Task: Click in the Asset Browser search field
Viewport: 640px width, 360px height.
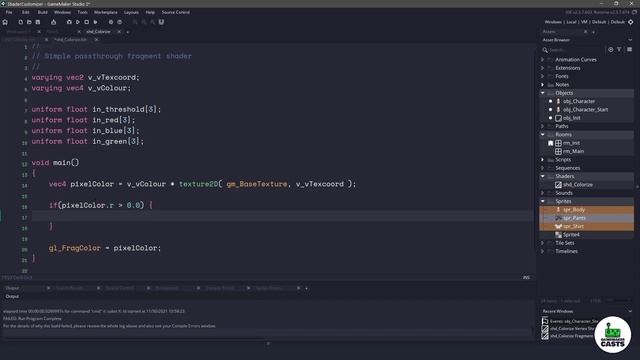Action: (x=576, y=50)
